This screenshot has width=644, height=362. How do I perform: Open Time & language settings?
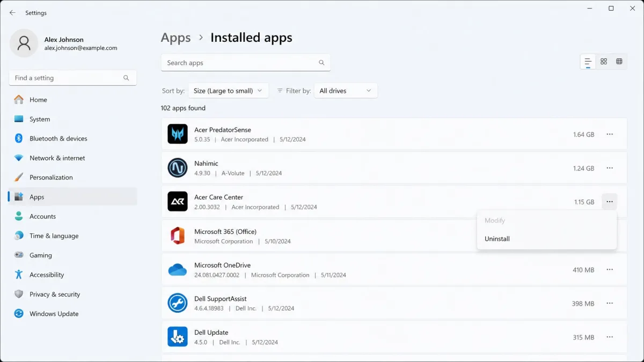[x=72, y=236]
